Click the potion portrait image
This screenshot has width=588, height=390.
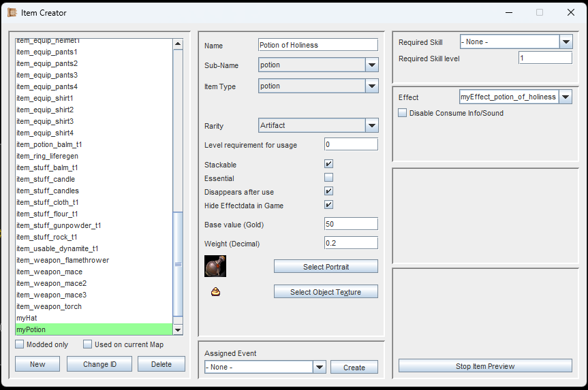click(x=215, y=266)
